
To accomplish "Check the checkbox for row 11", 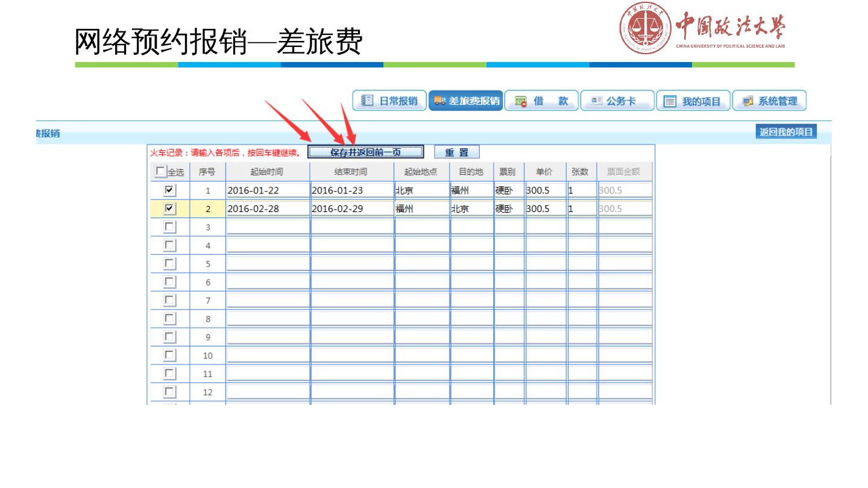I will [169, 374].
